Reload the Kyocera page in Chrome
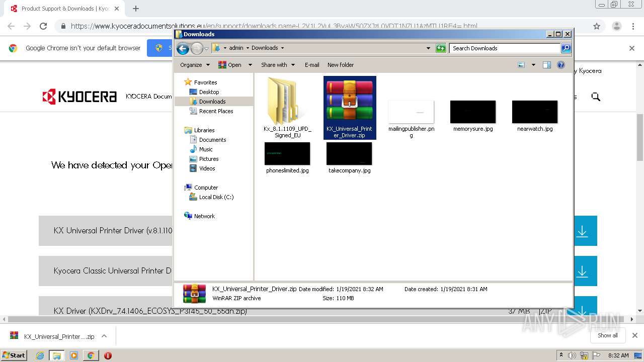 [43, 26]
